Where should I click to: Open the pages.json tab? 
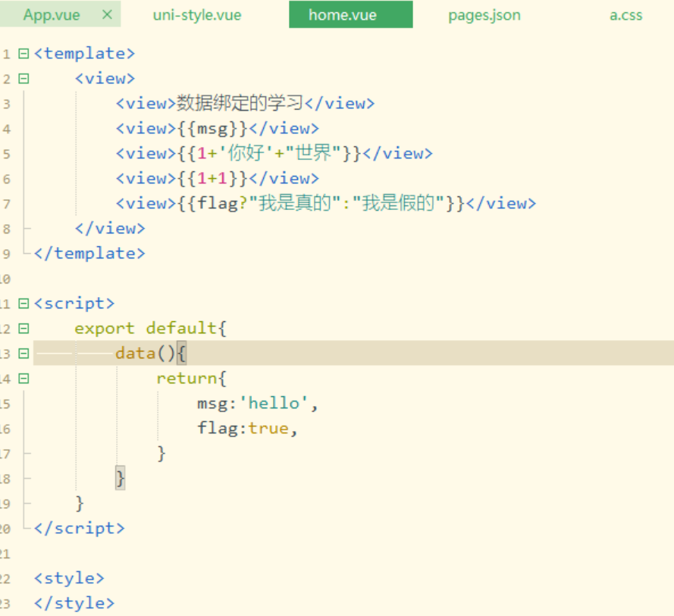click(x=484, y=15)
